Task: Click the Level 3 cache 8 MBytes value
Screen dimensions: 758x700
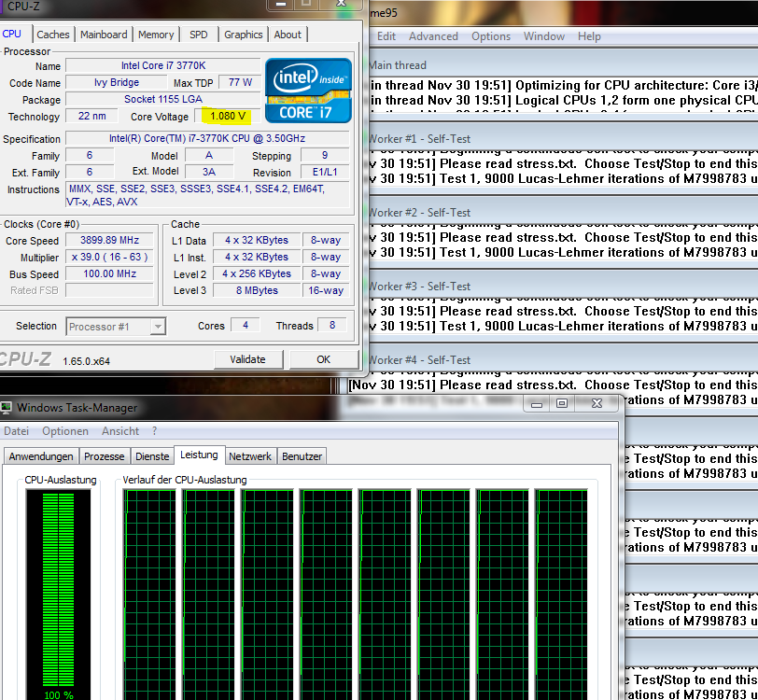Action: pyautogui.click(x=258, y=290)
